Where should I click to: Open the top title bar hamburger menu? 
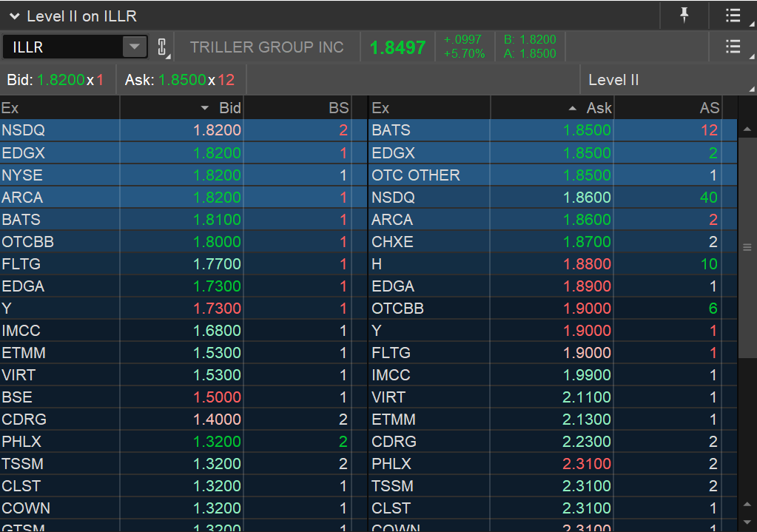733,16
